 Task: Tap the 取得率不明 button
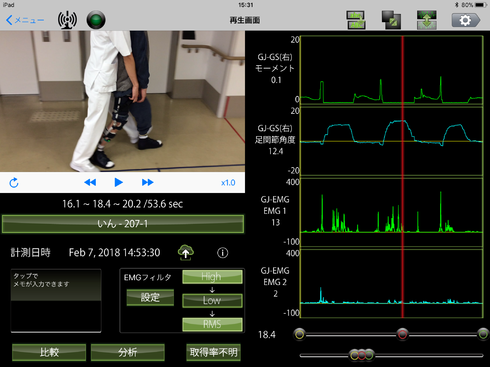tap(213, 352)
